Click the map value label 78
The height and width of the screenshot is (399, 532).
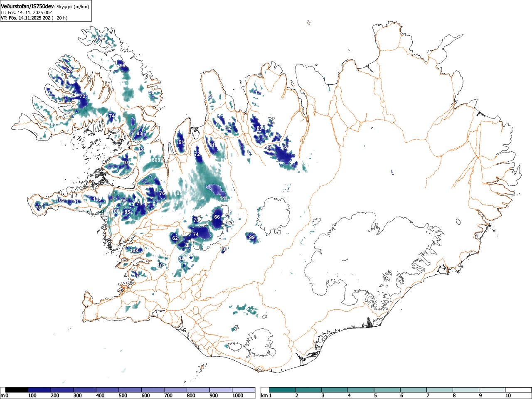(196, 220)
